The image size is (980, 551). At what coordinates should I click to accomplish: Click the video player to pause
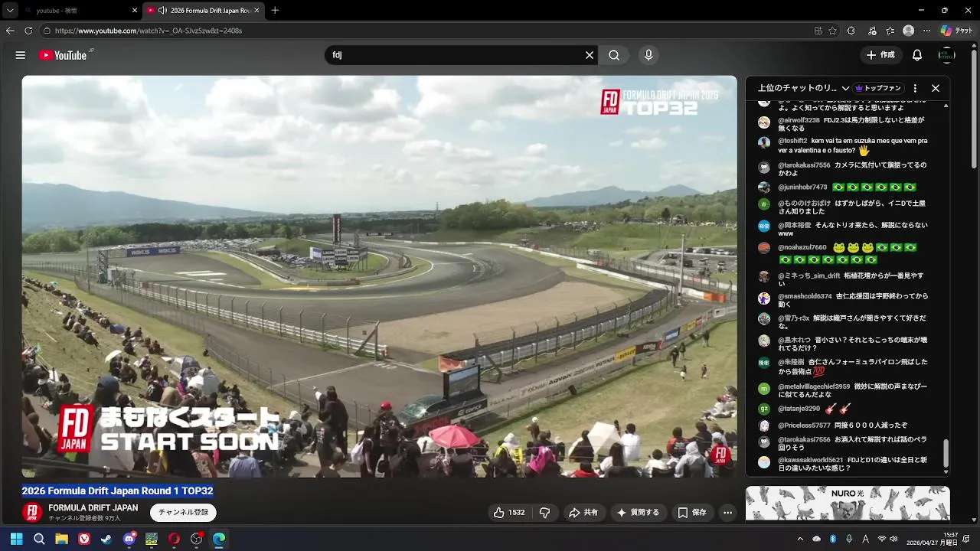tap(379, 276)
